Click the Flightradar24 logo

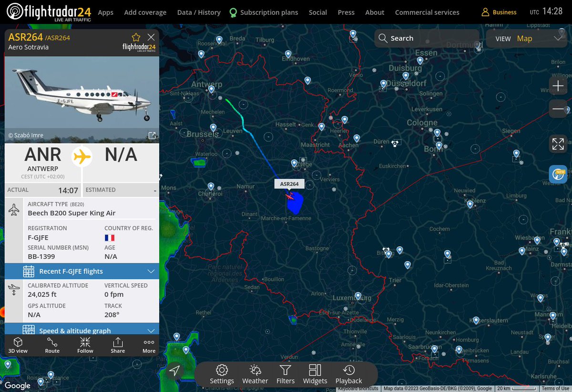49,12
